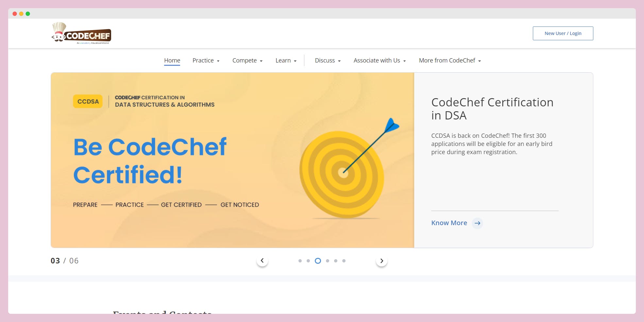Click the Be CodeChef Certified banner image

click(232, 160)
